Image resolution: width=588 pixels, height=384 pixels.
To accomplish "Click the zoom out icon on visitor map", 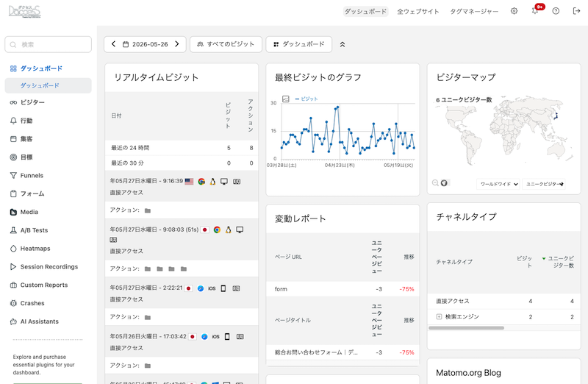I will tap(435, 182).
